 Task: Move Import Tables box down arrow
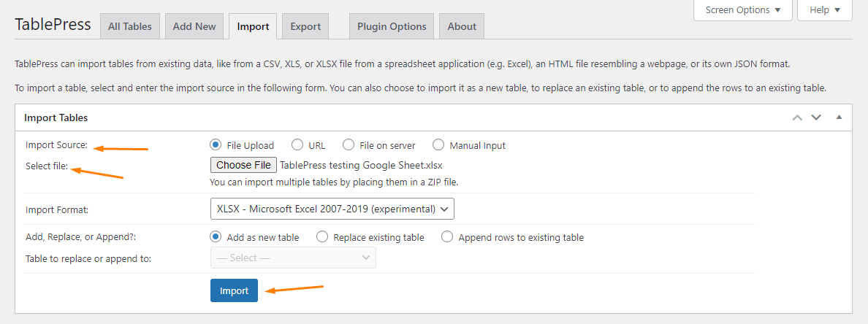[x=816, y=117]
